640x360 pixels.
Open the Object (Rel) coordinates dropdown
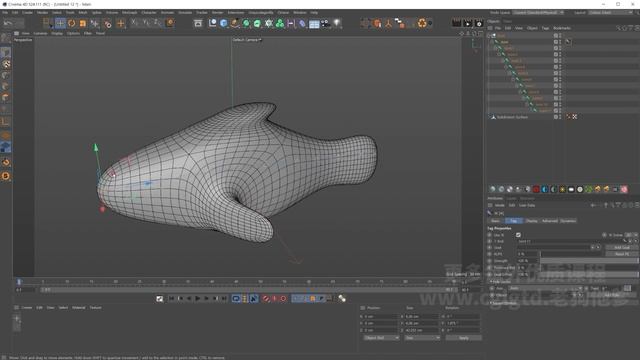(381, 338)
